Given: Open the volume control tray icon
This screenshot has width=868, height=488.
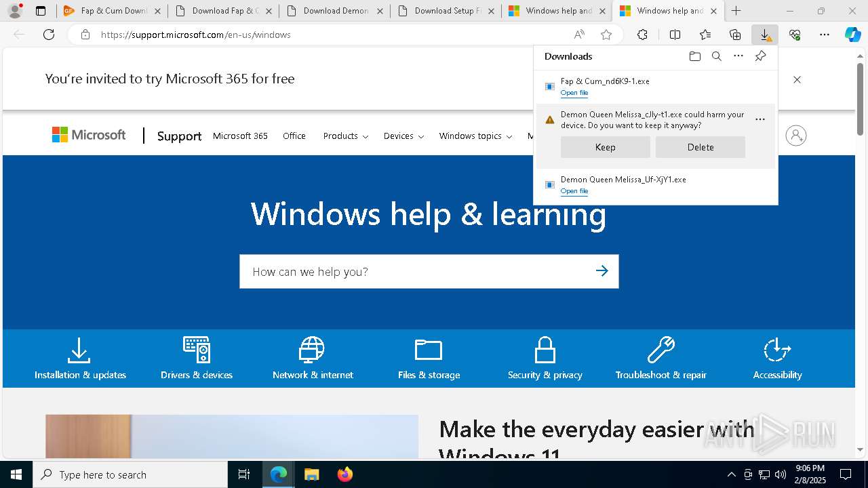Looking at the screenshot, I should (780, 474).
